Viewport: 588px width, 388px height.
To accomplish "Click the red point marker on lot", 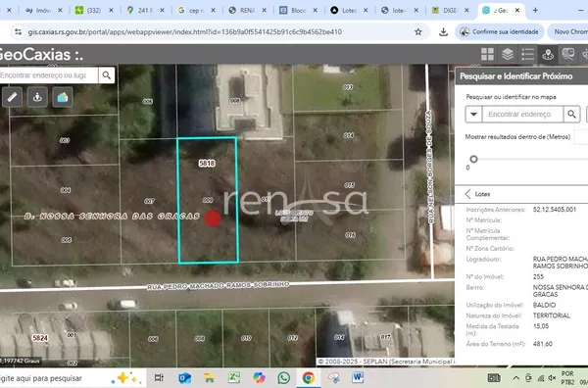I will click(213, 218).
